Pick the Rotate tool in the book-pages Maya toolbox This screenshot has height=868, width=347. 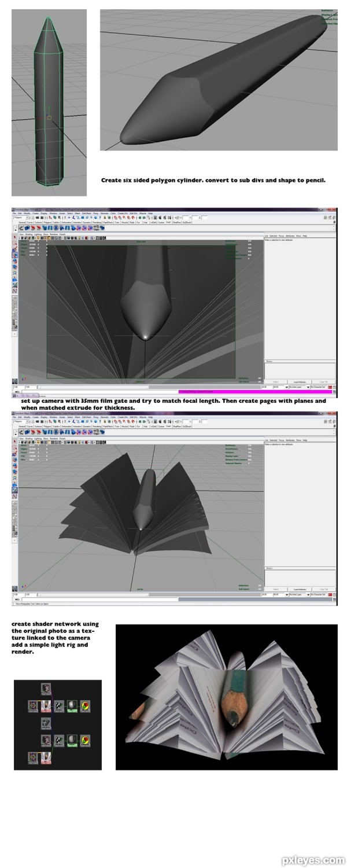(x=14, y=465)
